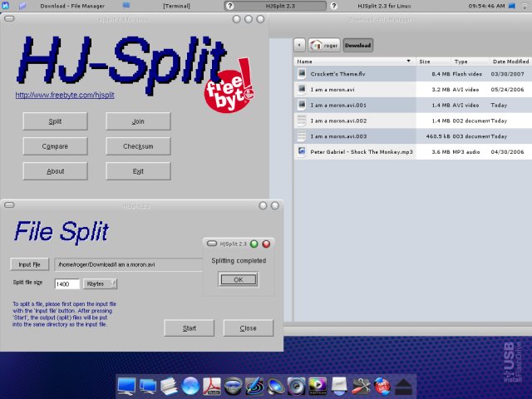
Task: Click the Download path button
Action: 358,45
